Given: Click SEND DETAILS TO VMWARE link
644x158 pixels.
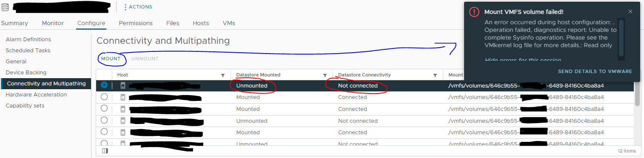Looking at the screenshot, I should click(595, 71).
